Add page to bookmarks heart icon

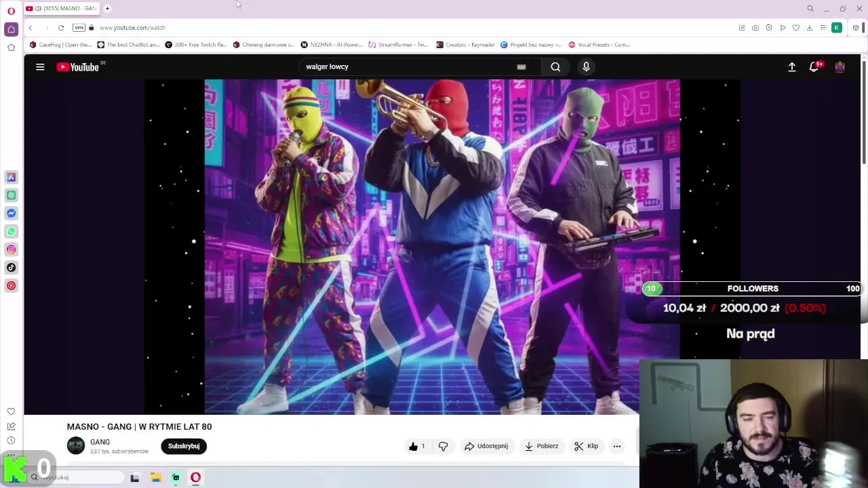click(x=796, y=28)
